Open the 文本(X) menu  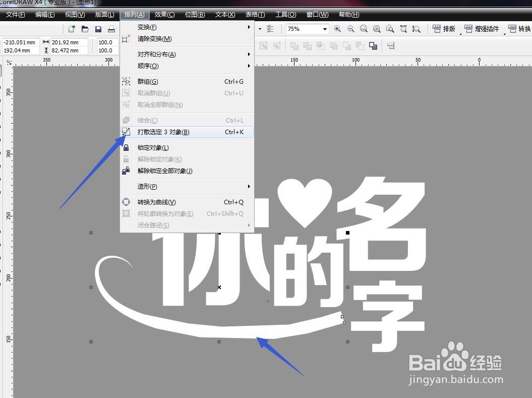tap(225, 15)
